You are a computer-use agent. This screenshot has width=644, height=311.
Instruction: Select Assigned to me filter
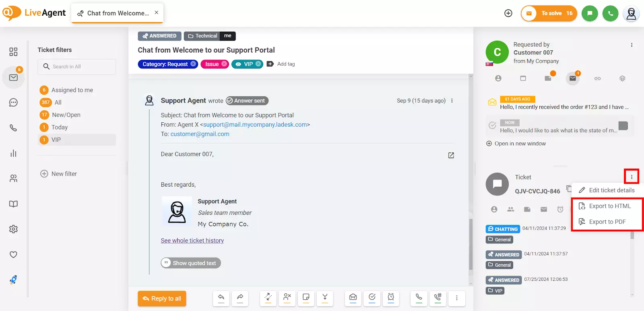(72, 90)
